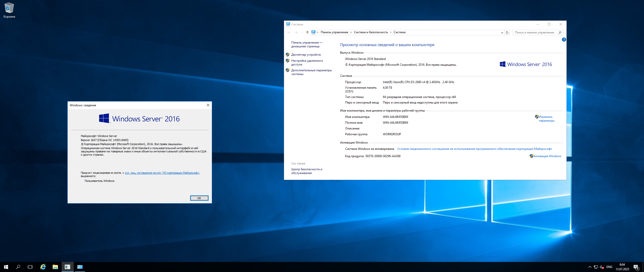Image resolution: width=644 pixels, height=272 pixels.
Task: Open the Windows Start menu
Action: (6, 267)
